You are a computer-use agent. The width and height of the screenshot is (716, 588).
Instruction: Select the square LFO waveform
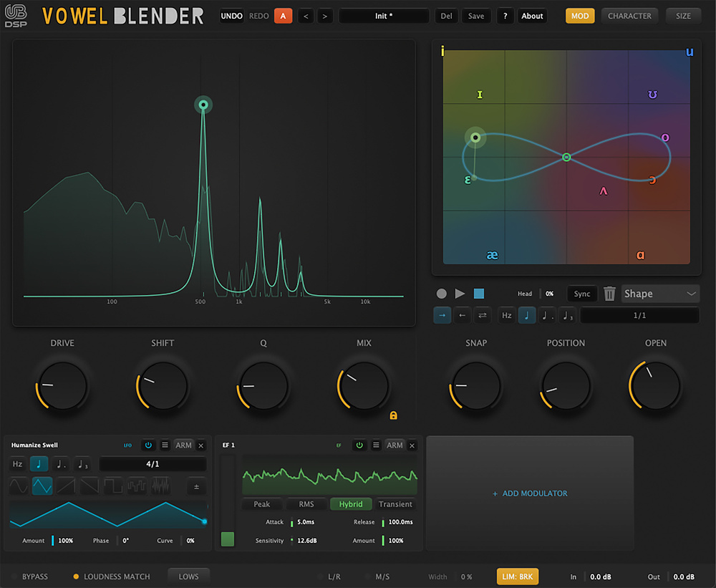point(113,486)
